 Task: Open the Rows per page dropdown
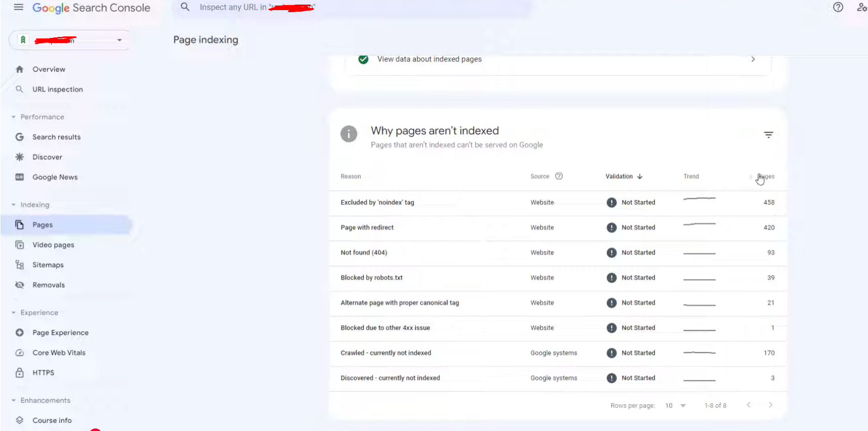(676, 406)
